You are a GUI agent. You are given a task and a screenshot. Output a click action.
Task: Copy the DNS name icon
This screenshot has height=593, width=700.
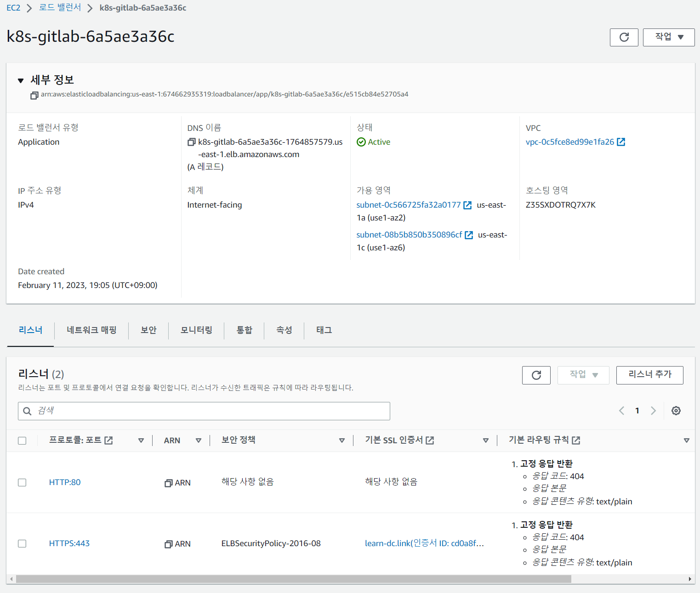pos(192,142)
